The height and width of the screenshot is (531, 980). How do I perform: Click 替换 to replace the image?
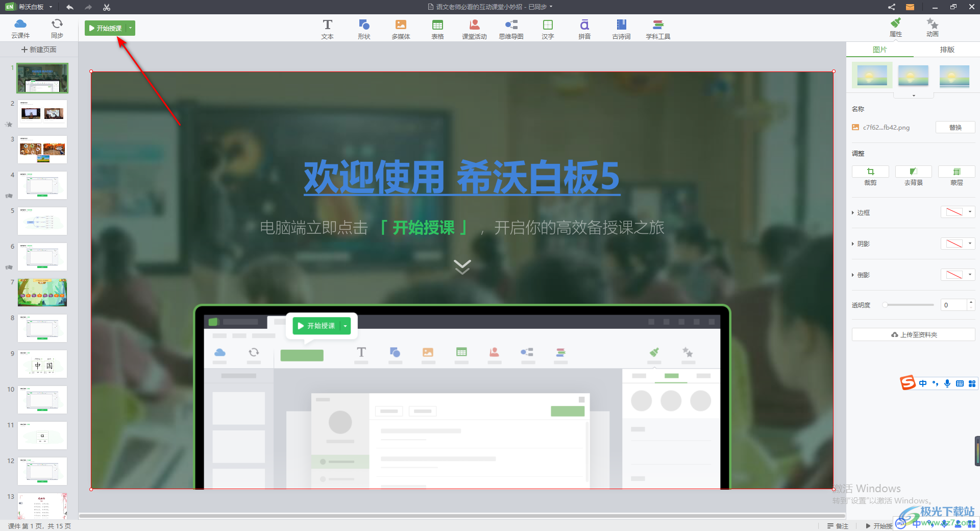(955, 128)
